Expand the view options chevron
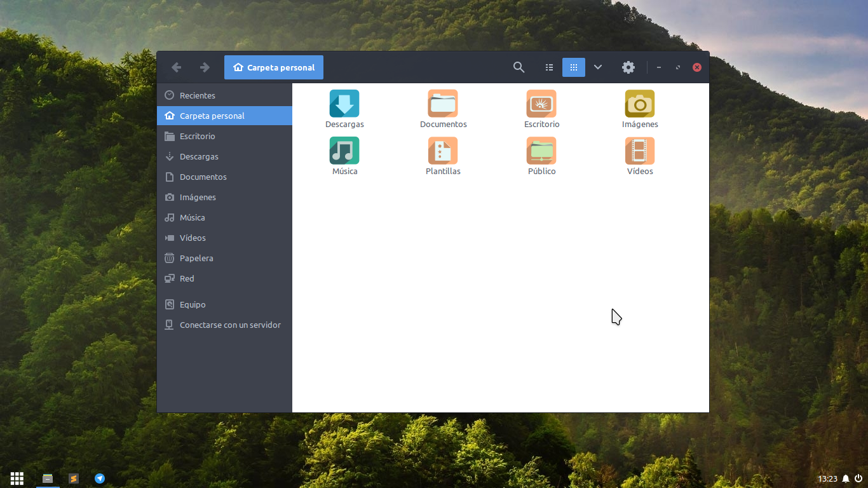 point(598,67)
